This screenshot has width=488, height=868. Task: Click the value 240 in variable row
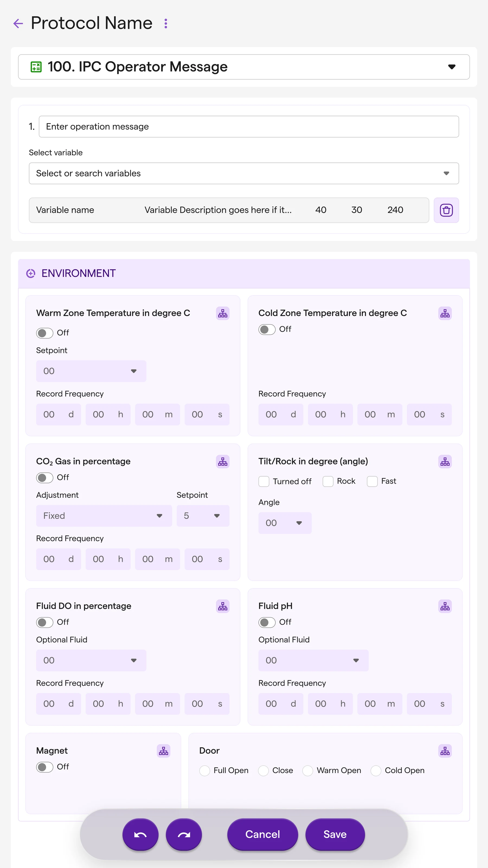(395, 210)
